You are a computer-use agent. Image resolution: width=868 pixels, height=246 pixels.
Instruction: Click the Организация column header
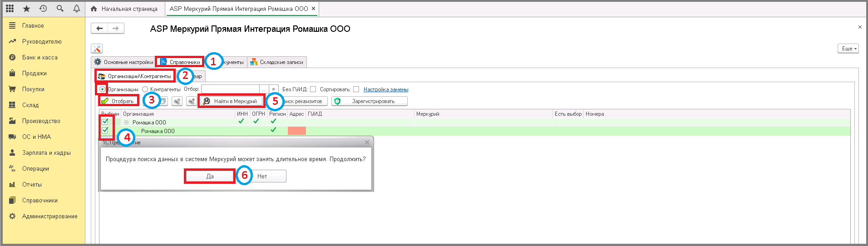pyautogui.click(x=178, y=114)
